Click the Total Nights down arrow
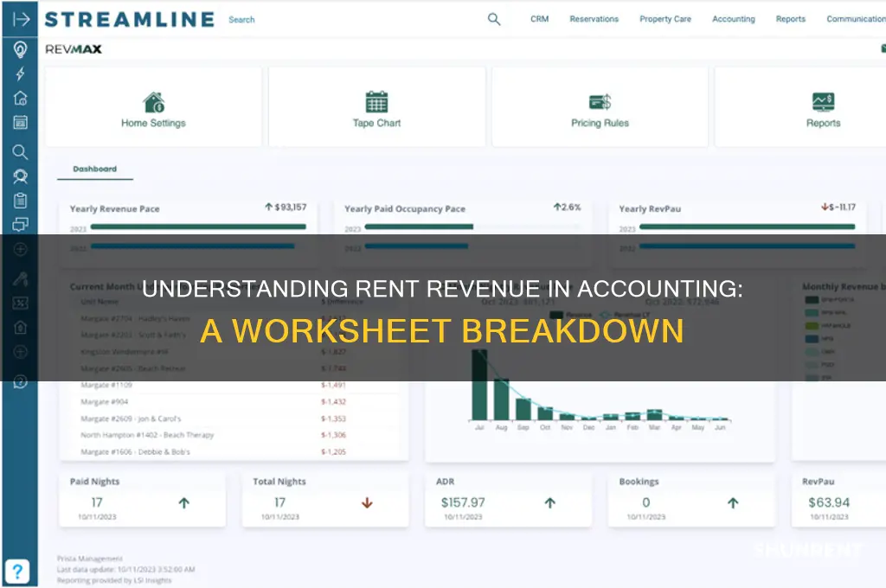Viewport: 886px width, 588px height. [x=367, y=502]
